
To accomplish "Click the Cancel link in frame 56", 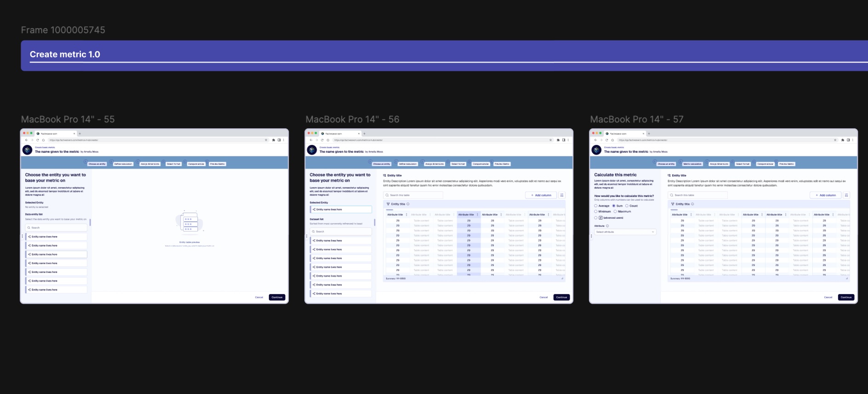I will click(544, 297).
